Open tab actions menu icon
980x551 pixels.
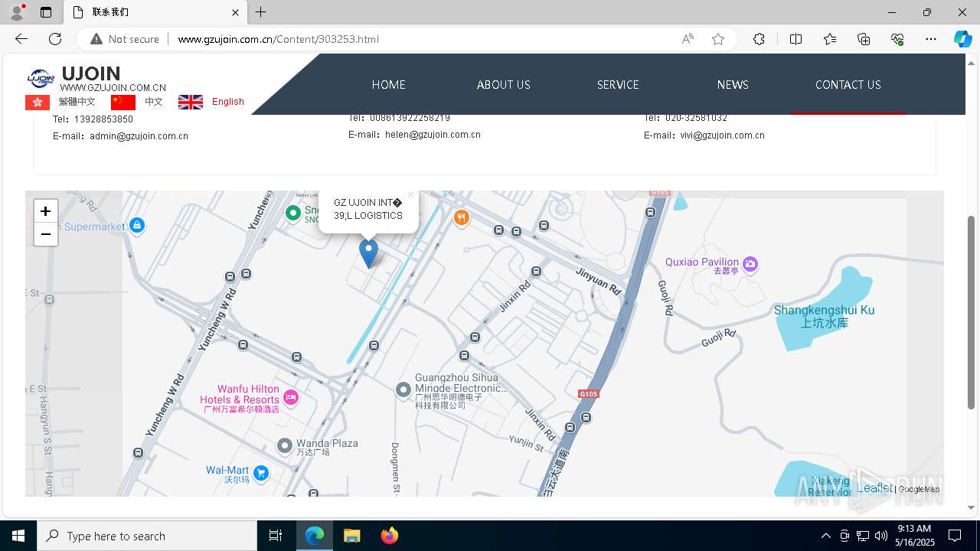(x=46, y=12)
